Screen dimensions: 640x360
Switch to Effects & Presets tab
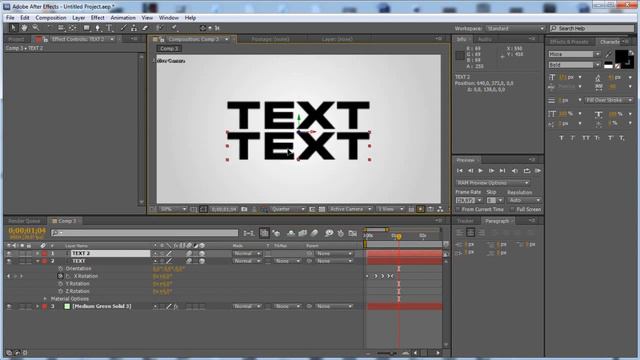[x=569, y=42]
